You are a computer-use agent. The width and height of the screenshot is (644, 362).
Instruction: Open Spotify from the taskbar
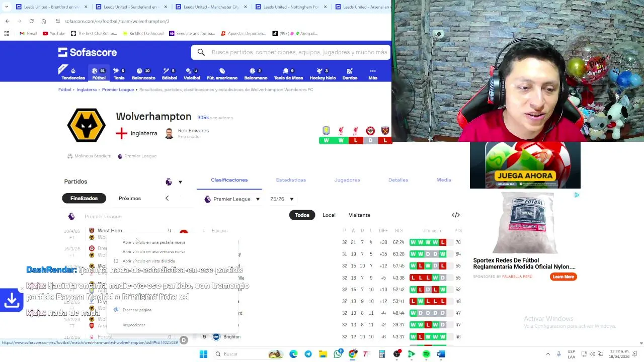pos(426,354)
